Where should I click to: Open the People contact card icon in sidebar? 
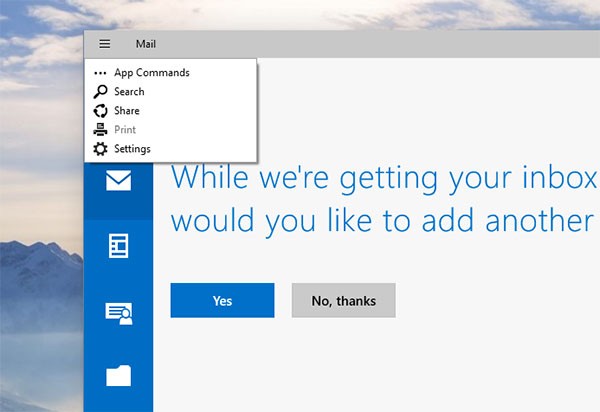(x=119, y=314)
